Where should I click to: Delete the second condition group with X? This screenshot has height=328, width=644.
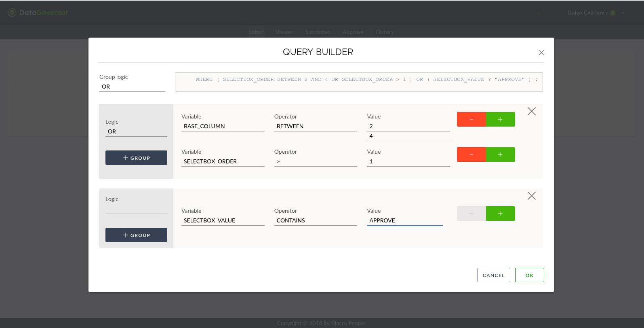pos(531,196)
